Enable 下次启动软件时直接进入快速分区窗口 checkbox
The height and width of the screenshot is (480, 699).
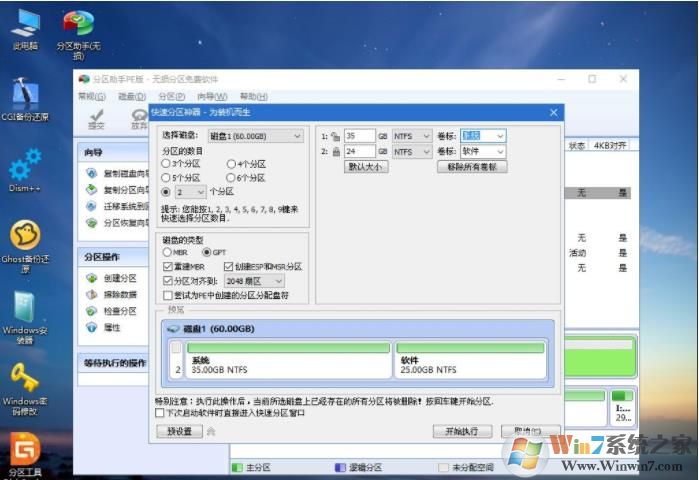[x=161, y=412]
